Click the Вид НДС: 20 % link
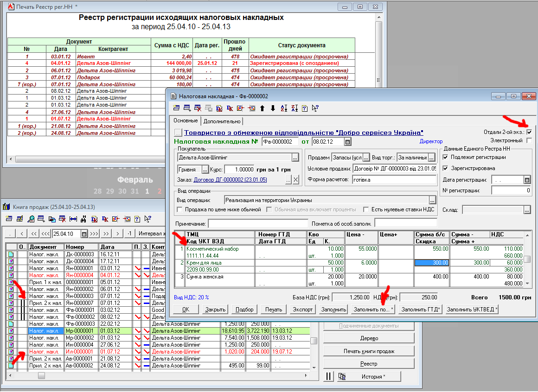The image size is (538, 392). pos(192,297)
